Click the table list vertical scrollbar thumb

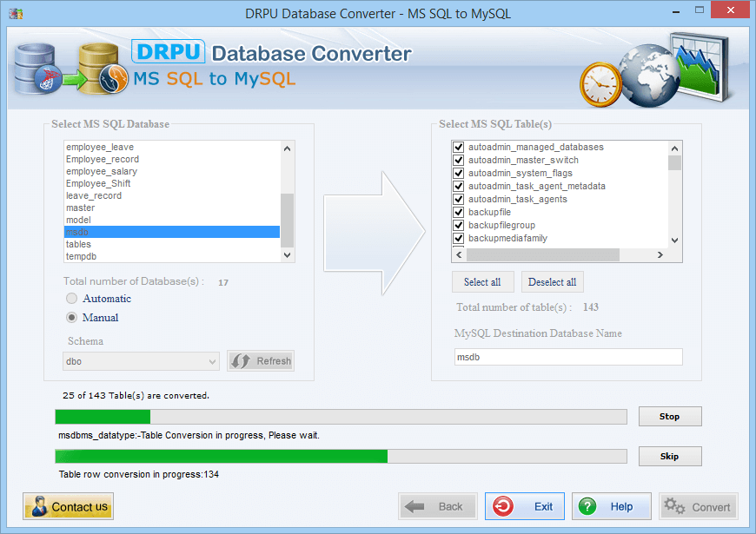click(x=675, y=163)
